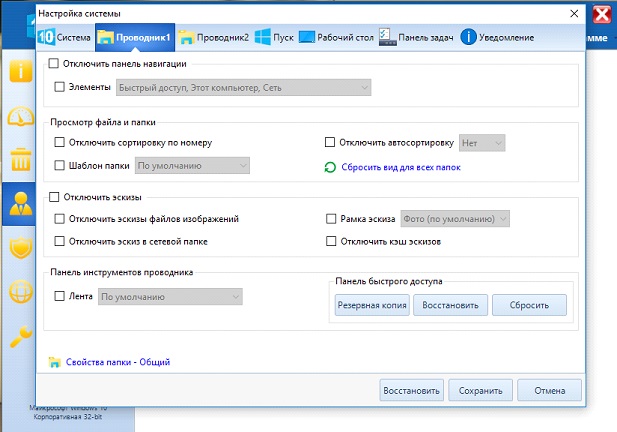
Task: Enable the Лента checkbox
Action: pos(59,296)
